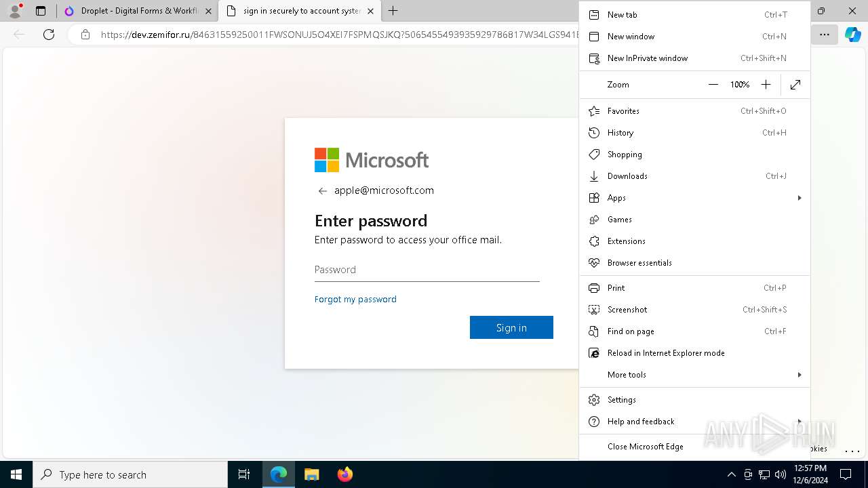Show hidden system tray icons
This screenshot has width=868, height=488.
click(731, 474)
